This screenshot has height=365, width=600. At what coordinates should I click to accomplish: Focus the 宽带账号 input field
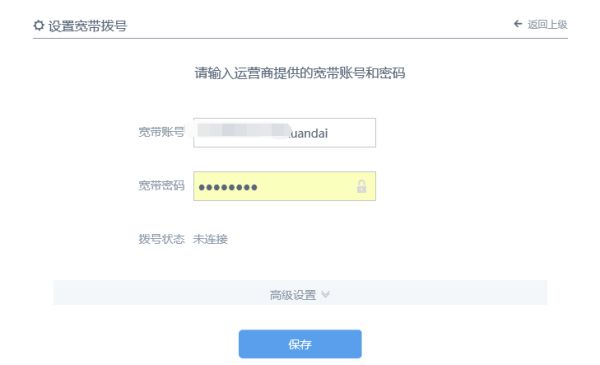coord(284,133)
